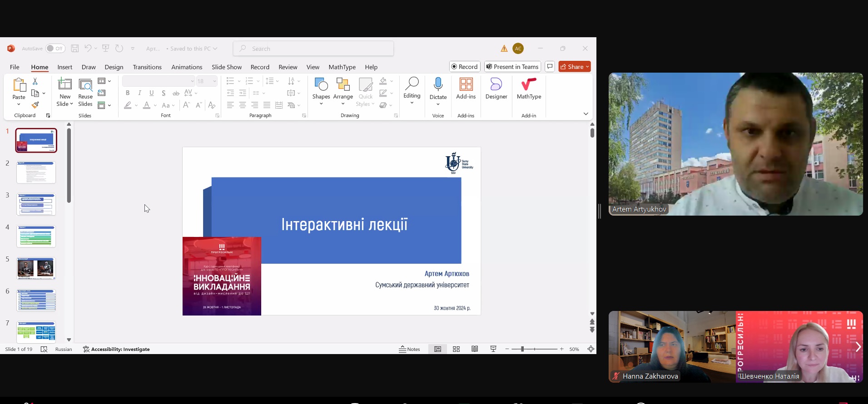Toggle Notes pane in status bar

pyautogui.click(x=409, y=349)
